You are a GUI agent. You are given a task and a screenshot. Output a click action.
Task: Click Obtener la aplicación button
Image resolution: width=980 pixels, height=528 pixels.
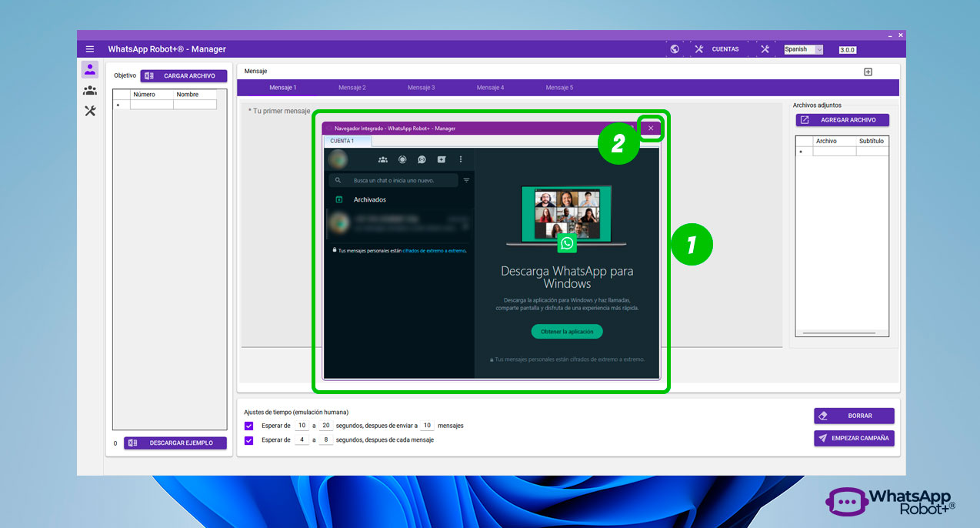pos(567,332)
